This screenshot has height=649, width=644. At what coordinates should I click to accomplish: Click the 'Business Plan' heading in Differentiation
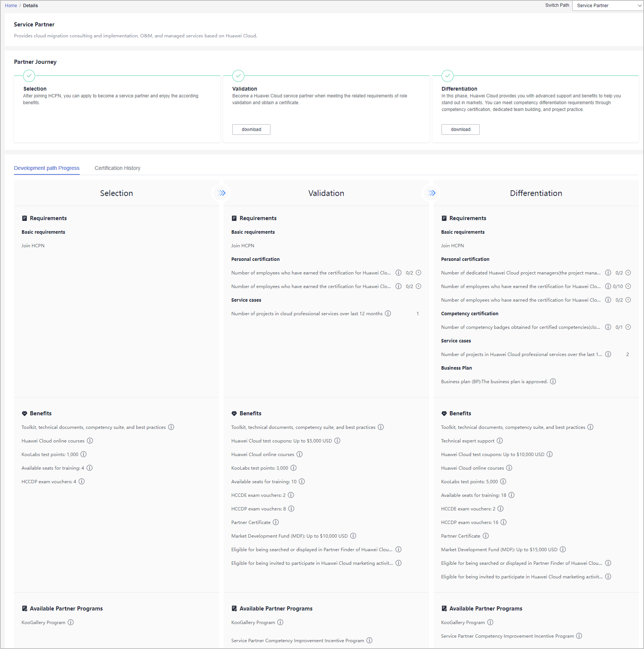[x=456, y=368]
